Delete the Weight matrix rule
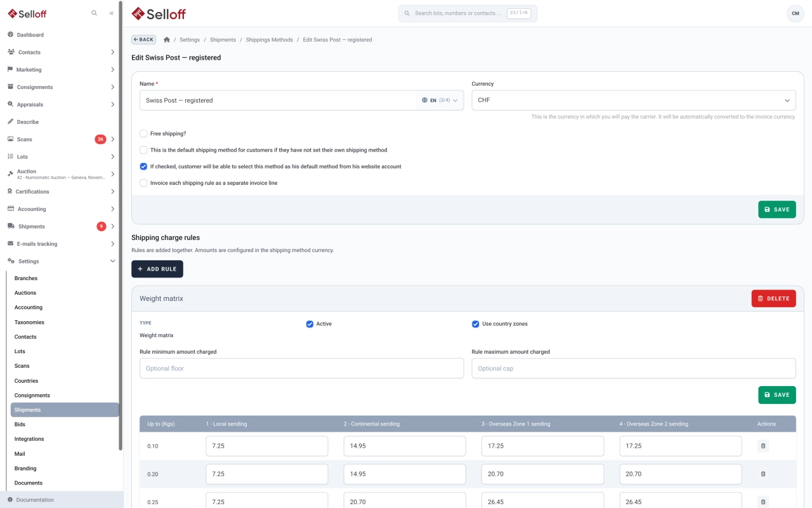The image size is (812, 508). [774, 298]
